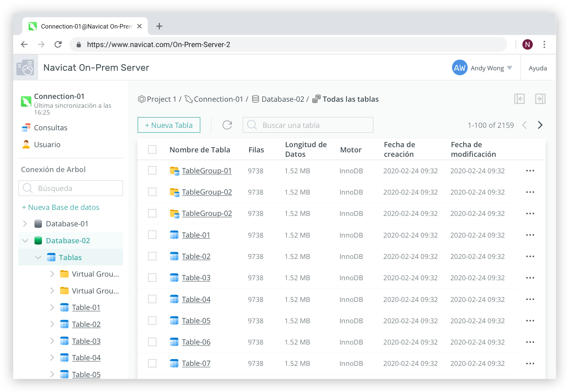569x392 pixels.
Task: Click the Database-01 gray cylinder icon
Action: [x=38, y=224]
